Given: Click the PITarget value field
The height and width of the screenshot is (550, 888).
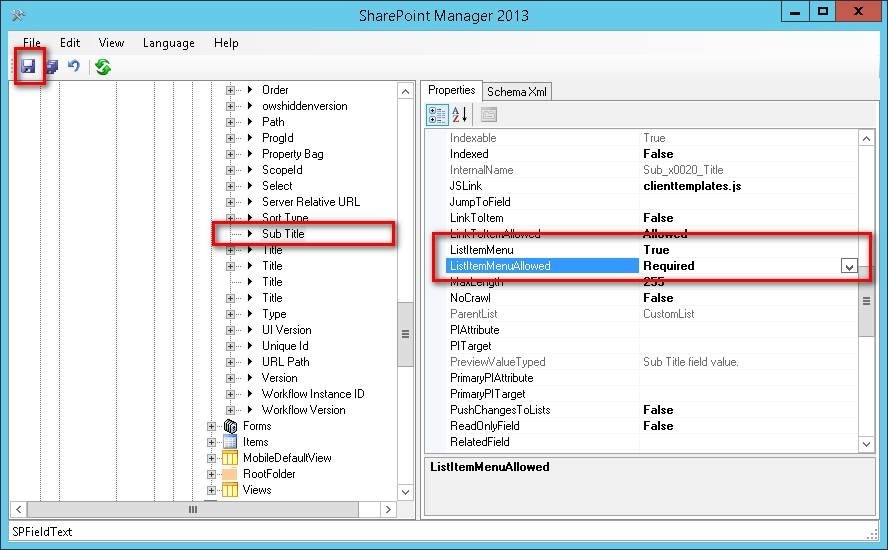Looking at the screenshot, I should click(748, 346).
